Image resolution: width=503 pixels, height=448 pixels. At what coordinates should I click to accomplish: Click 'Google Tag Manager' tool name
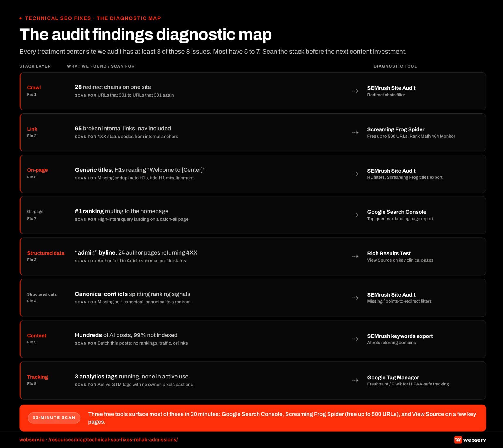tap(393, 377)
